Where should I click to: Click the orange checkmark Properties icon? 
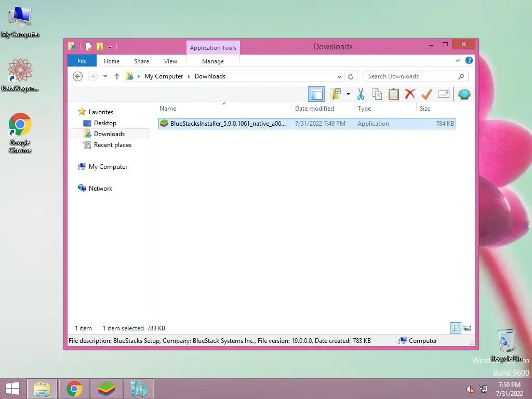tap(427, 94)
